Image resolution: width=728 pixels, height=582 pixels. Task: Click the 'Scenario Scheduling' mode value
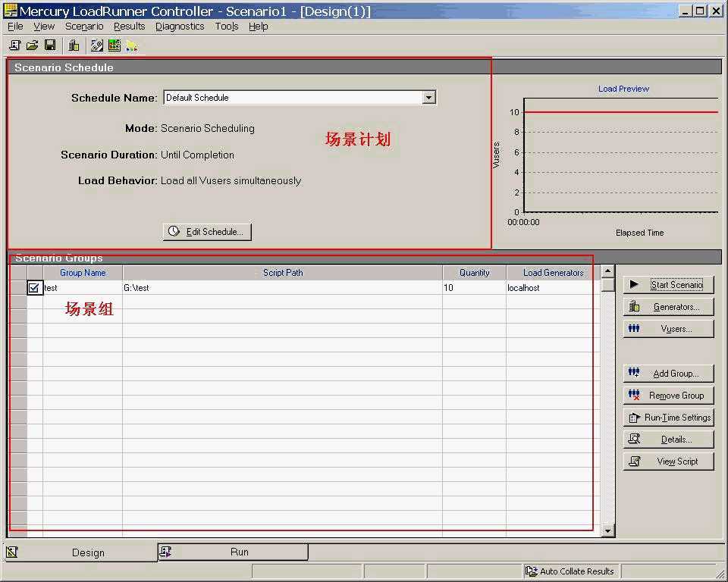click(208, 128)
